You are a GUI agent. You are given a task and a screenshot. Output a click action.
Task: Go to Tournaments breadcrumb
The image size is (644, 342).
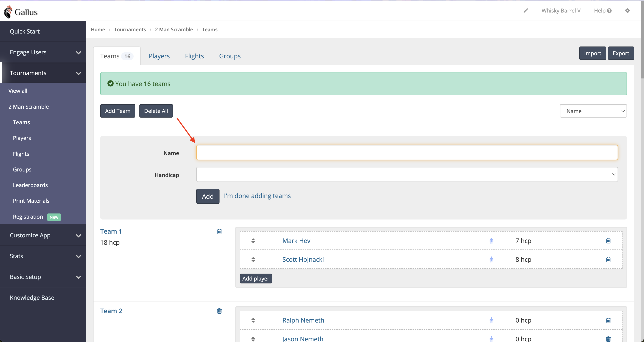click(x=130, y=30)
